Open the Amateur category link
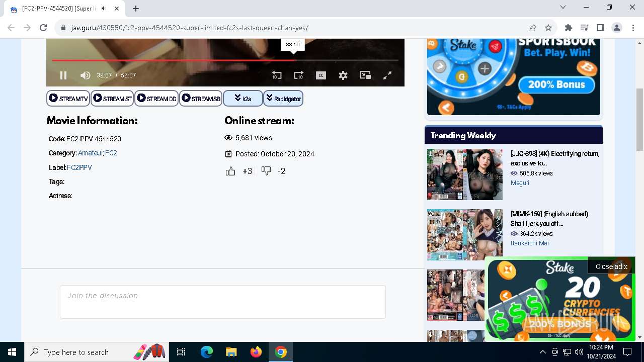 tap(91, 153)
